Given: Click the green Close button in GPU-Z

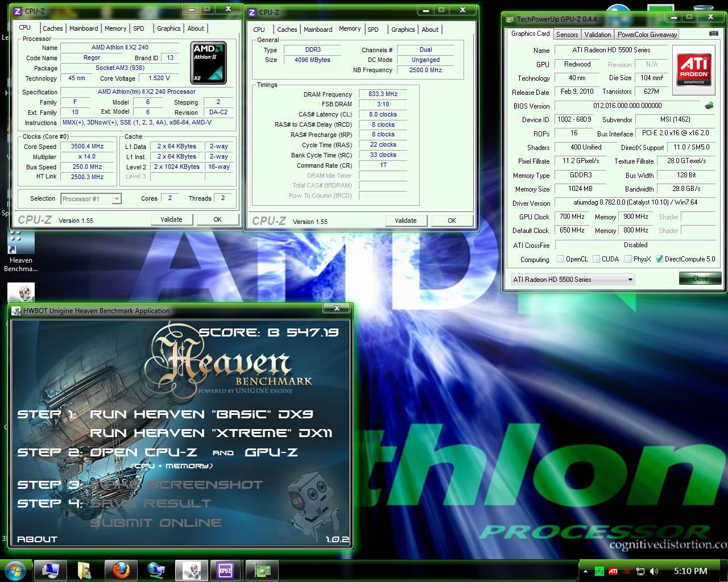Looking at the screenshot, I should [x=700, y=278].
